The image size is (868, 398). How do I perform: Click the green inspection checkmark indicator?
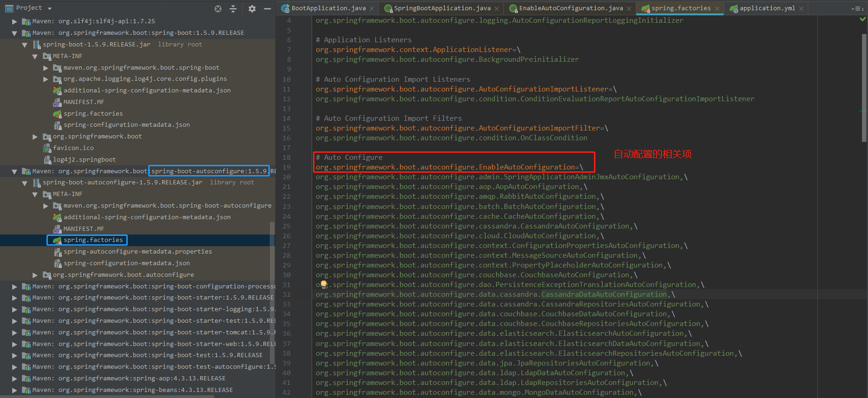pos(862,19)
